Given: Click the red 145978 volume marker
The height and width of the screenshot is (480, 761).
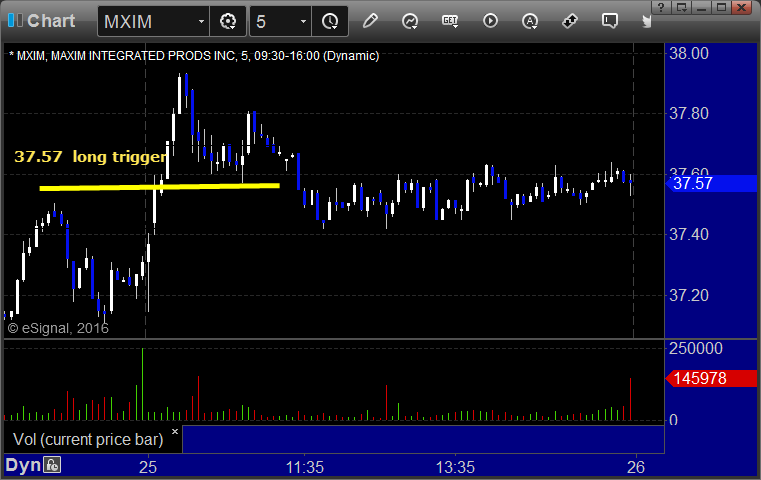Looking at the screenshot, I should [x=711, y=379].
